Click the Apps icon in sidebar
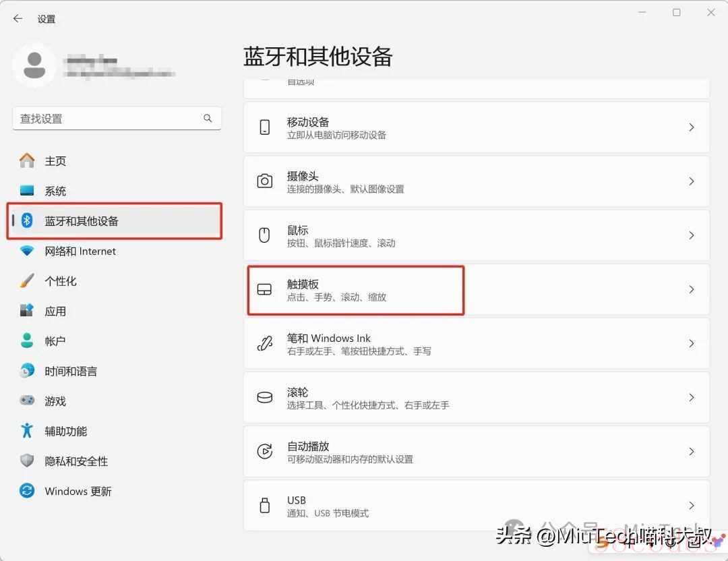The height and width of the screenshot is (561, 728). 27,311
